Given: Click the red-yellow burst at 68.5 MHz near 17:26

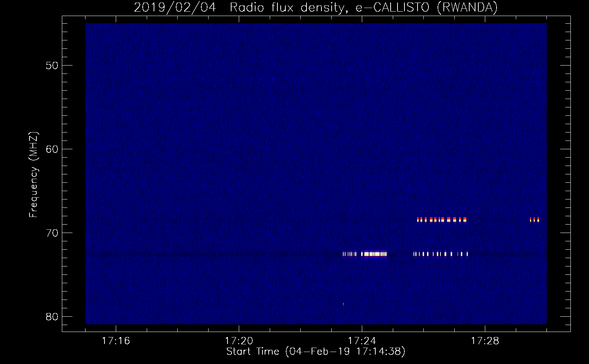Looking at the screenshot, I should tap(442, 219).
